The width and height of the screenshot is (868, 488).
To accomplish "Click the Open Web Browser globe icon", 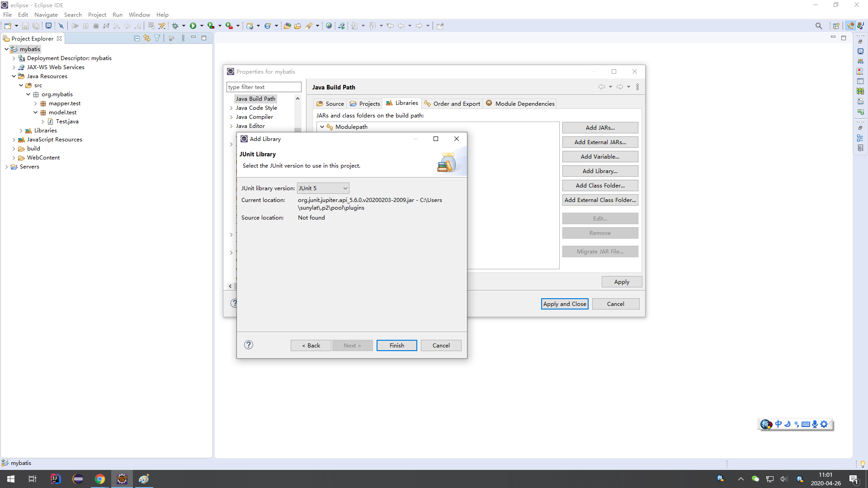I will click(329, 26).
